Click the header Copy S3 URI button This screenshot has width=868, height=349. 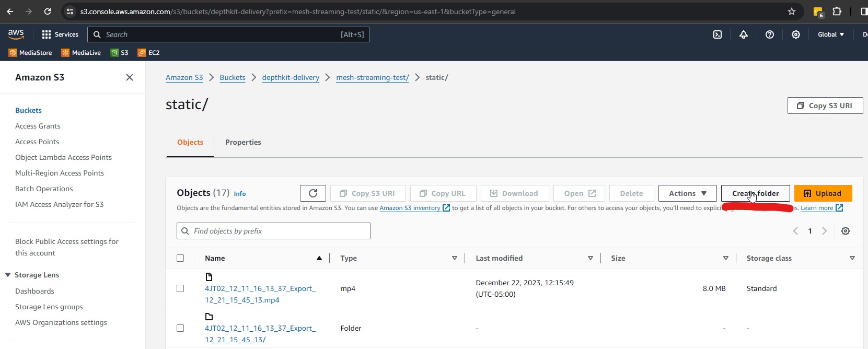[x=825, y=106]
